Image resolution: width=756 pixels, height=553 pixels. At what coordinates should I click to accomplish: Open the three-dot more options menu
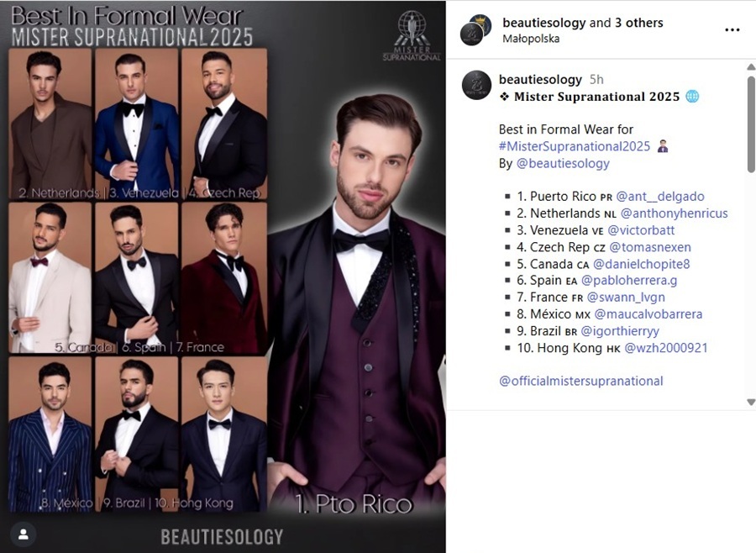[x=732, y=30]
